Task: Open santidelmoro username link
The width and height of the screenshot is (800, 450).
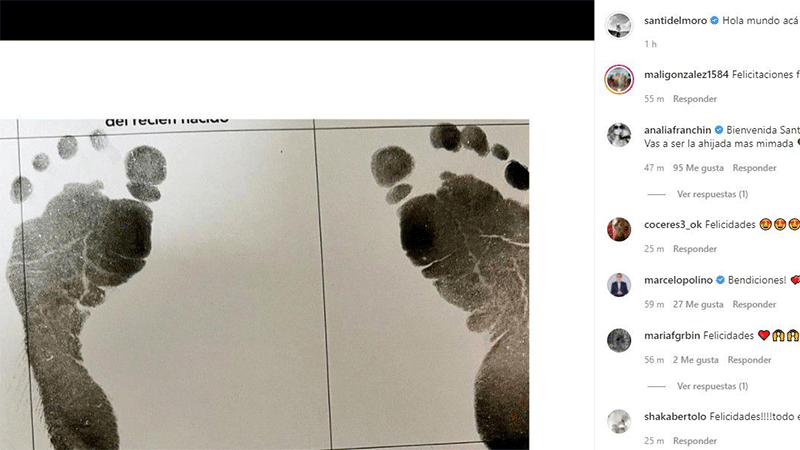Action: click(675, 20)
